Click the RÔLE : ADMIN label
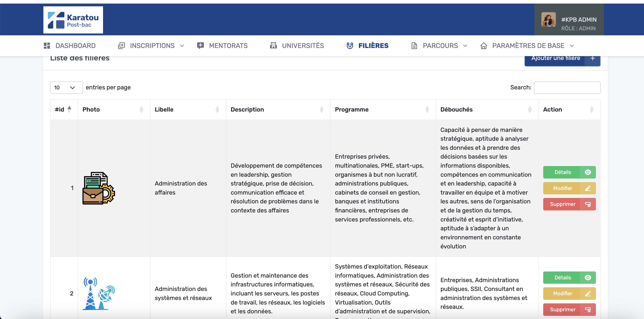This screenshot has height=319, width=644. coord(578,29)
